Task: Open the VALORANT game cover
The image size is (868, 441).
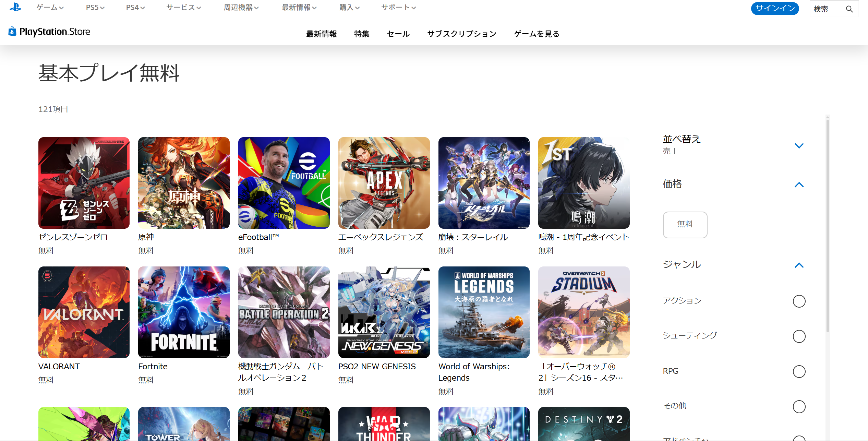Action: point(84,312)
